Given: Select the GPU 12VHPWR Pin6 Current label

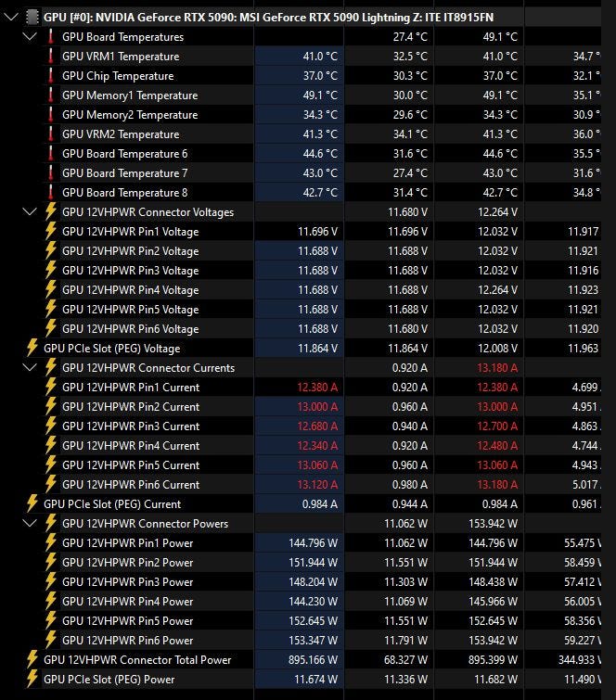Looking at the screenshot, I should tap(131, 484).
